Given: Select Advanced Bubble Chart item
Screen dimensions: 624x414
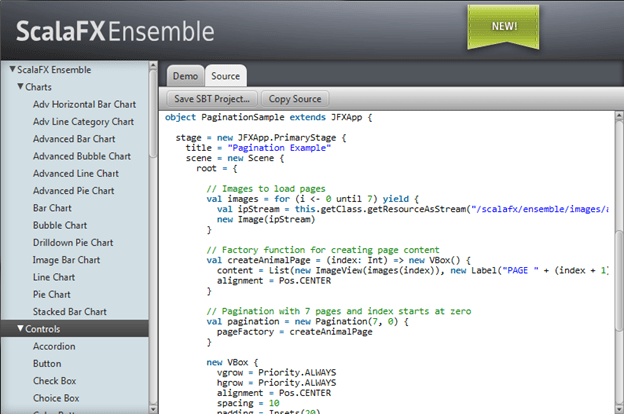Looking at the screenshot, I should tap(82, 156).
